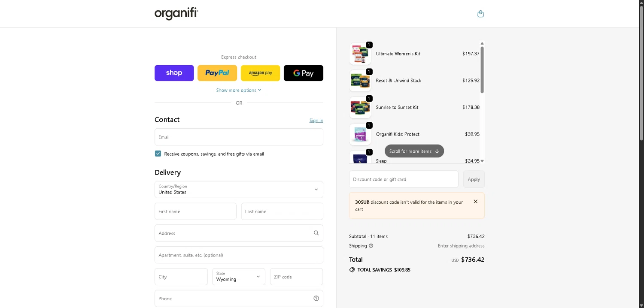Click the Organifi logo
The image size is (644, 308).
pyautogui.click(x=176, y=13)
